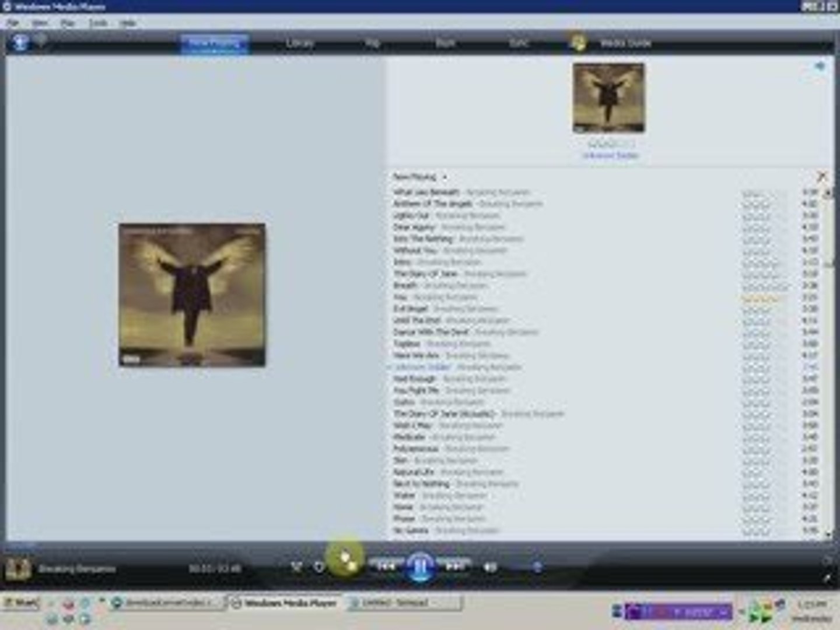Open the Windows Start button
840x630 pixels.
(x=21, y=603)
